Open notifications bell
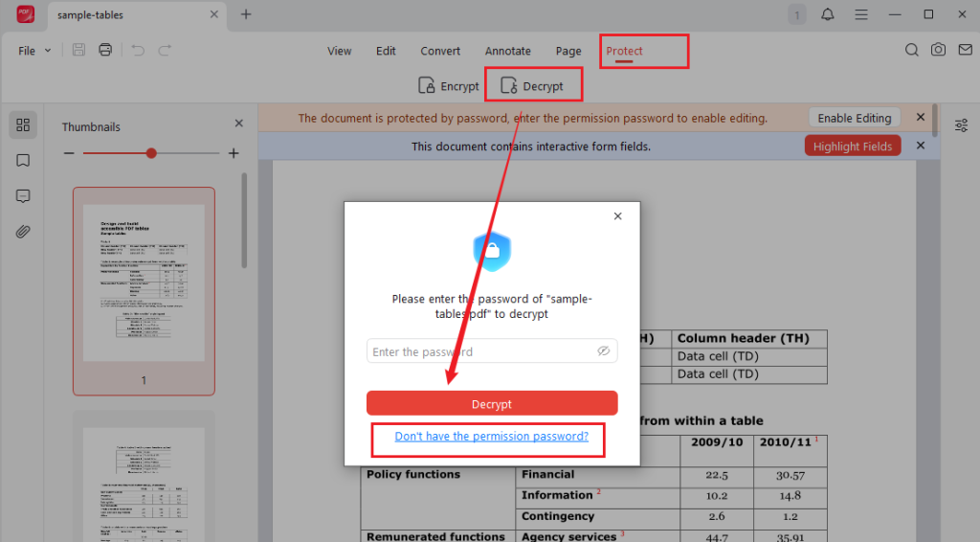This screenshot has height=542, width=980. point(828,14)
